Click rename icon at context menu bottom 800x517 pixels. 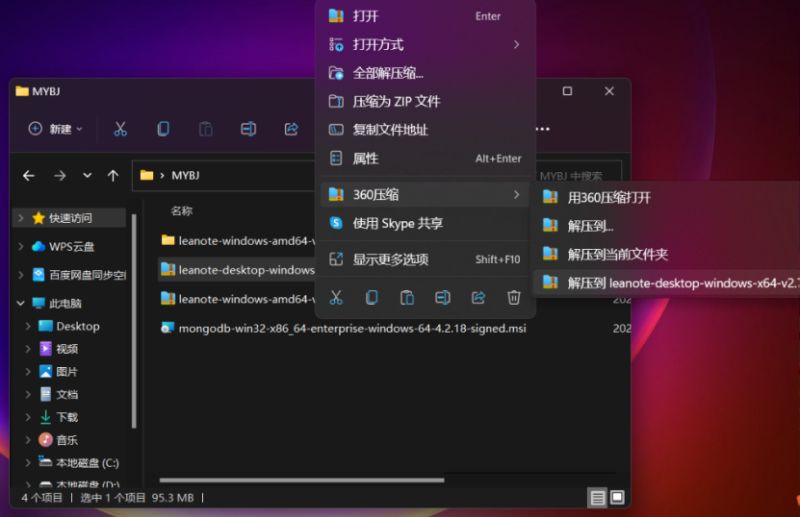click(443, 297)
